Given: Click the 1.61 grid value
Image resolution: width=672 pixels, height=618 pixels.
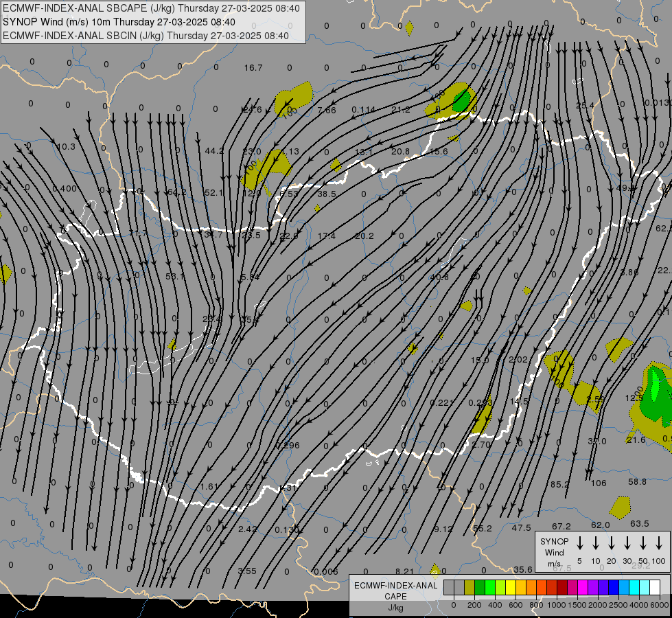Looking at the screenshot, I should pos(209,486).
